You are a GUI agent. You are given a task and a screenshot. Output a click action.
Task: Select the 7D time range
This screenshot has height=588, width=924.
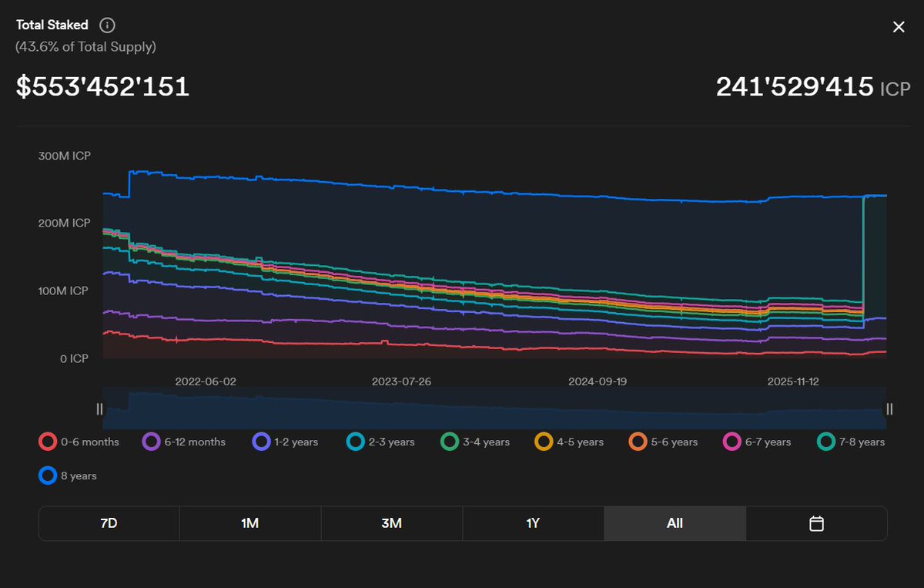click(x=109, y=523)
